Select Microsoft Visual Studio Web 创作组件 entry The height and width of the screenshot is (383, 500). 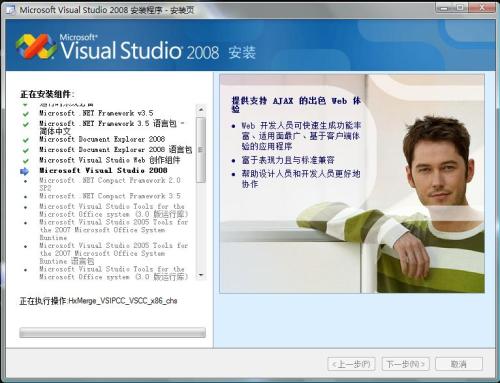pyautogui.click(x=110, y=160)
